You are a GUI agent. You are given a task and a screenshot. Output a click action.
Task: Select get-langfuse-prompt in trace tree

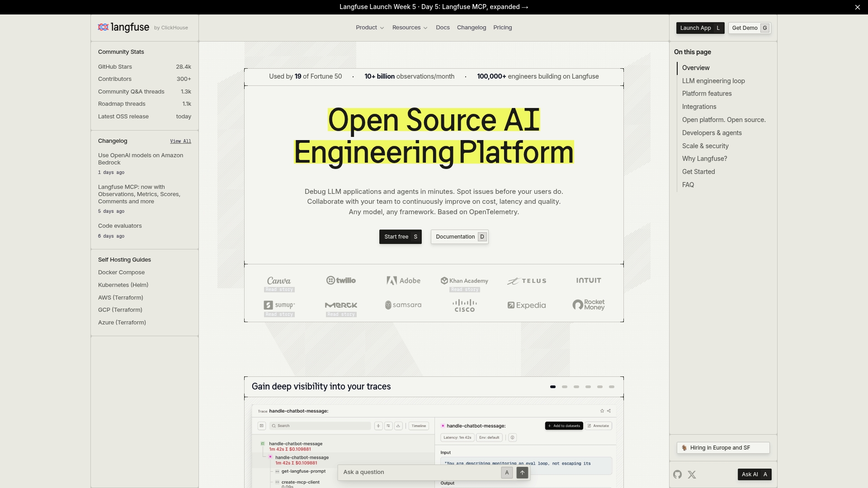(x=303, y=471)
